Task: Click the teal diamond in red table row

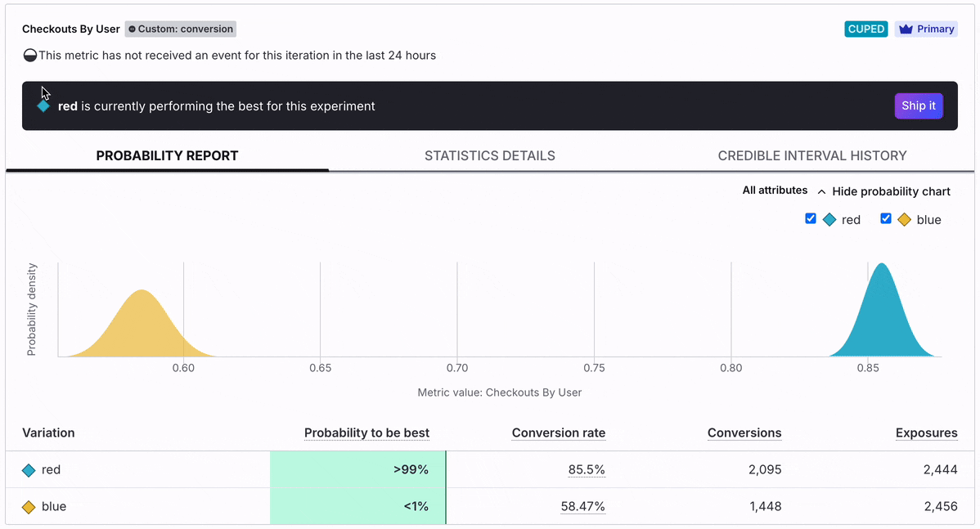Action: (x=29, y=470)
